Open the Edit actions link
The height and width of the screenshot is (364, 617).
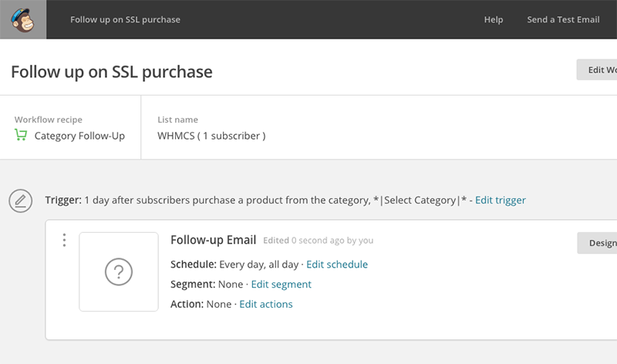[x=266, y=304]
